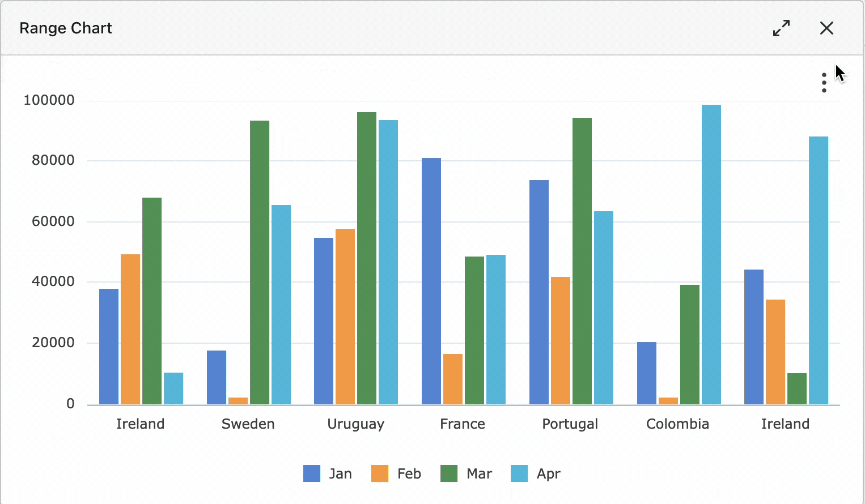The height and width of the screenshot is (504, 865).
Task: Click the Jan legend label
Action: pos(340,473)
